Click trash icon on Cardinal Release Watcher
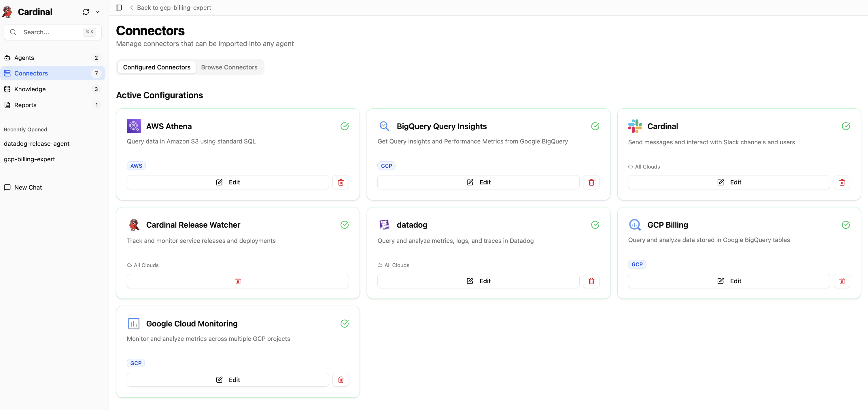The width and height of the screenshot is (868, 410). pyautogui.click(x=238, y=281)
